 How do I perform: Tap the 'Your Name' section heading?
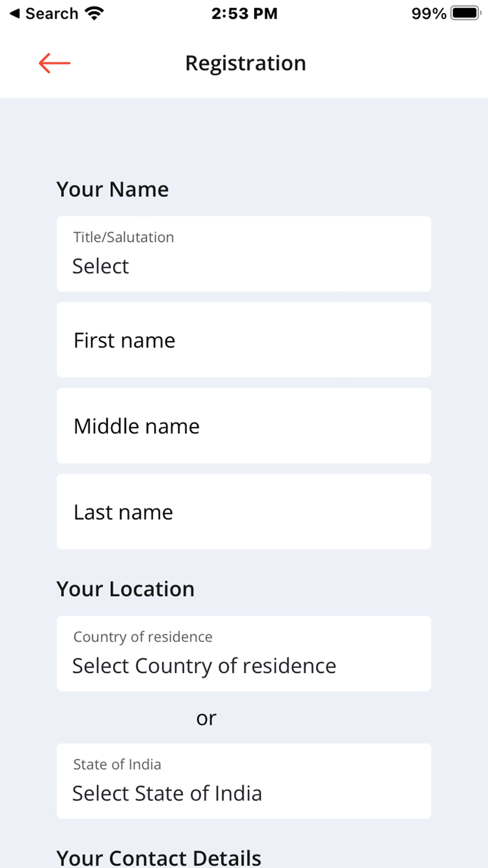(x=113, y=189)
